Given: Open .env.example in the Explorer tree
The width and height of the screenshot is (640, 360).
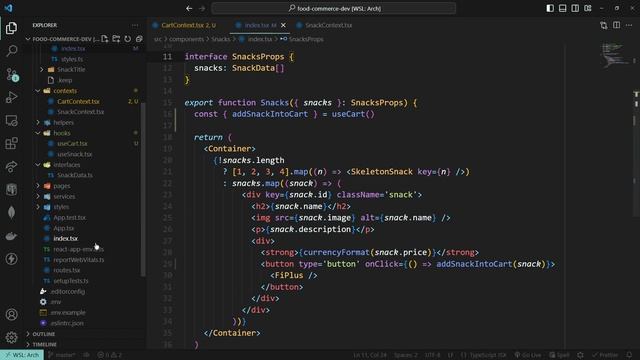Looking at the screenshot, I should pos(68,312).
